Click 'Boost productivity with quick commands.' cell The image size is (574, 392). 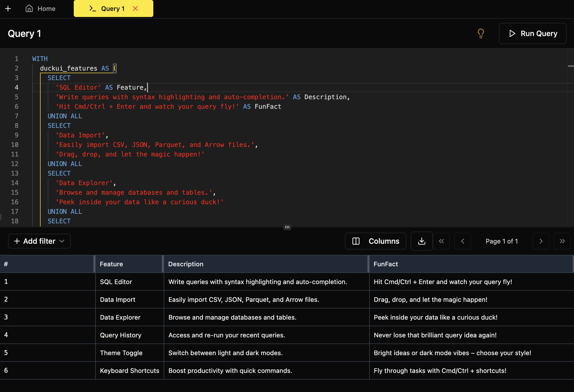[x=267, y=371]
